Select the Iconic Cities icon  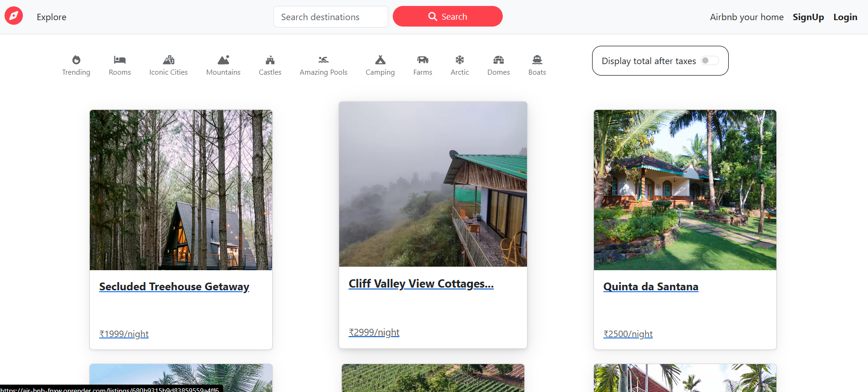pos(169,60)
